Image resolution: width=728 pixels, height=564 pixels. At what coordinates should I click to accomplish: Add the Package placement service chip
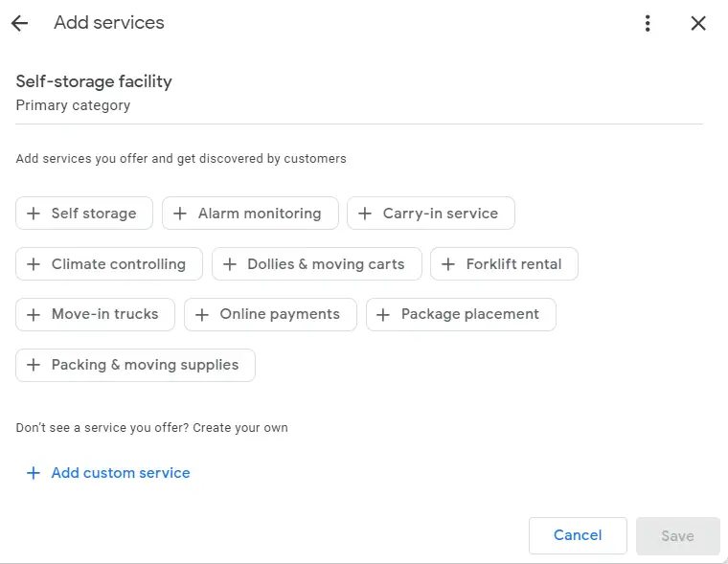[461, 314]
